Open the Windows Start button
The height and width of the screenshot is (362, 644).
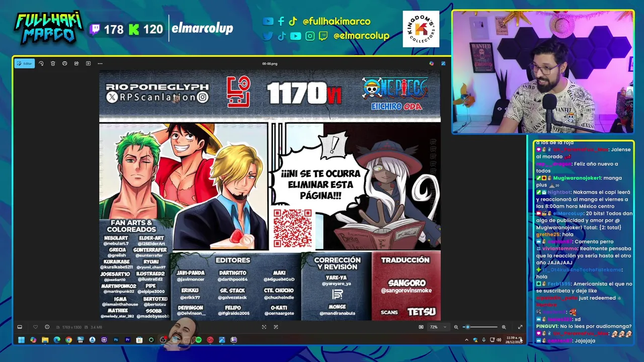[x=21, y=340]
